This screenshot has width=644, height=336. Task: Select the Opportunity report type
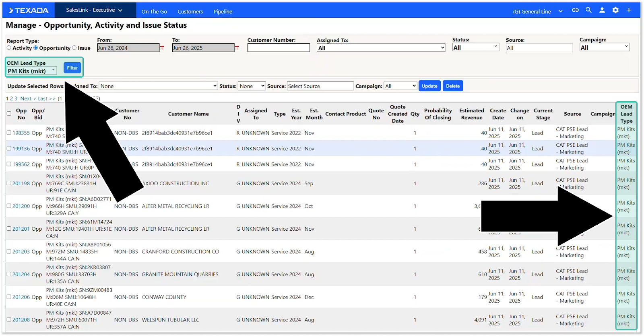[x=36, y=48]
